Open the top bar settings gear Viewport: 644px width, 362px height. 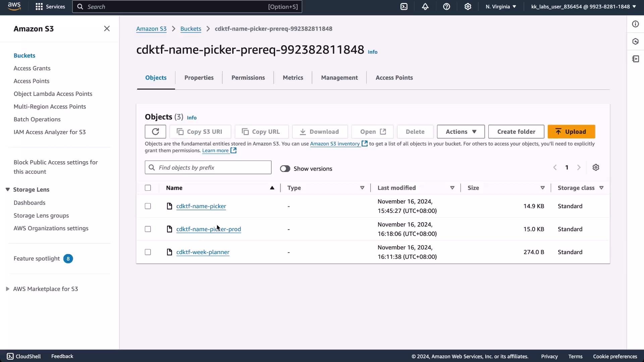(x=468, y=7)
